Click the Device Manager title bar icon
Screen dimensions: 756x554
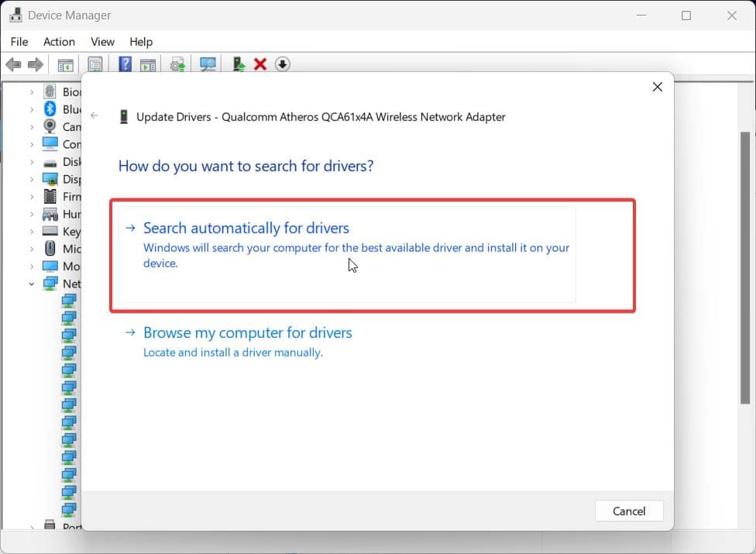pos(16,15)
